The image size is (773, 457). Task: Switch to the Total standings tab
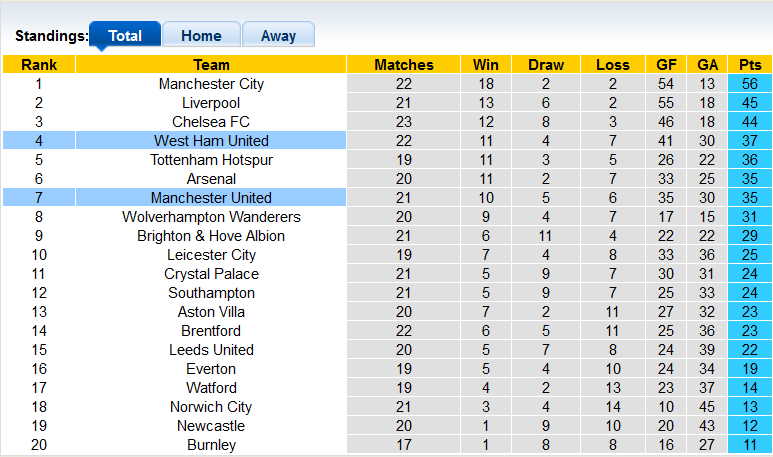tap(125, 35)
